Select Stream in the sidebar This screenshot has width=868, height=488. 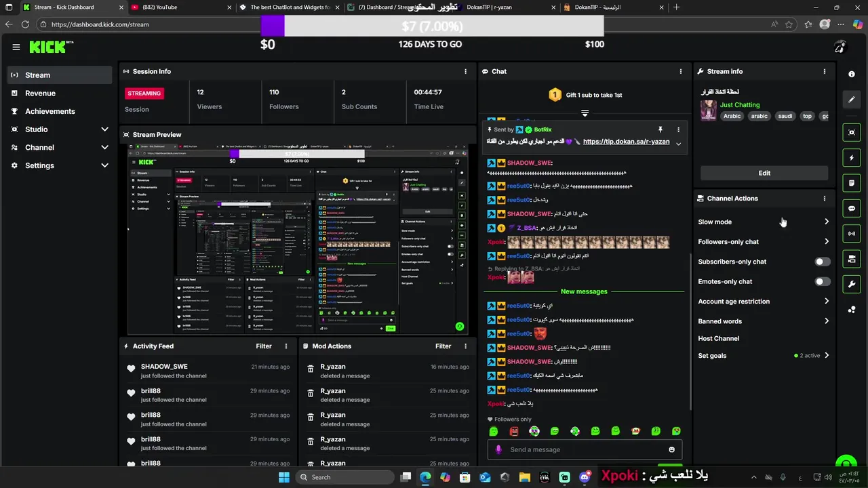click(x=60, y=75)
